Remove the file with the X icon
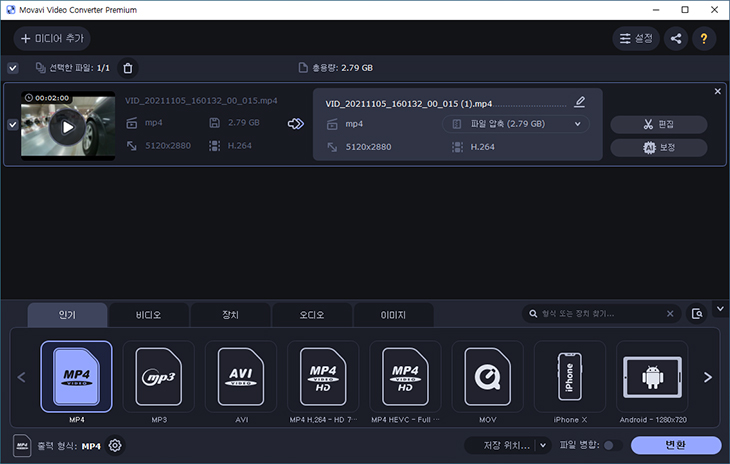Screen dimensions: 730x464 (717, 92)
